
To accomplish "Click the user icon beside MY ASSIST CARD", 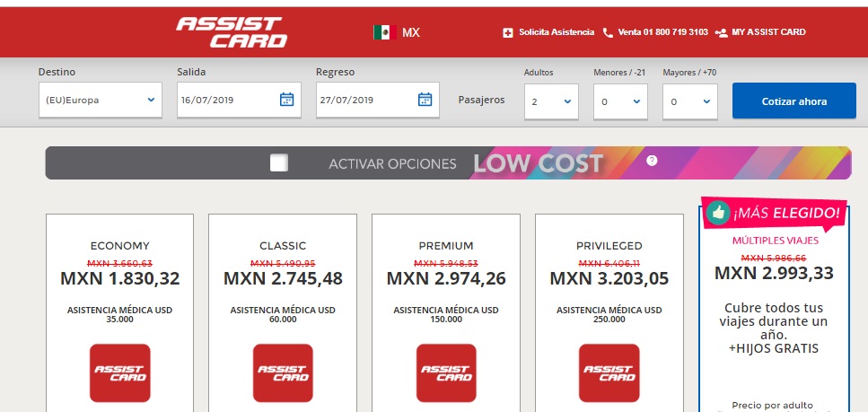I will [721, 32].
